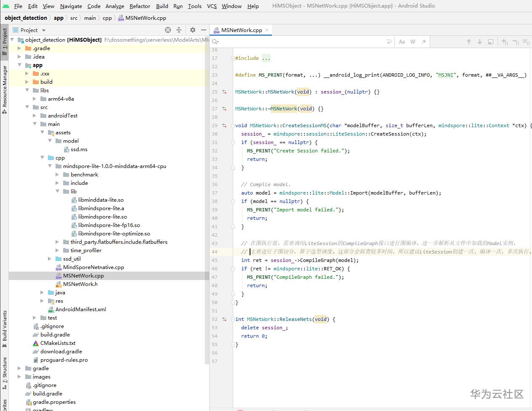Viewport: 532px width, 411px height.
Task: Click inside the find search field
Action: click(x=295, y=42)
